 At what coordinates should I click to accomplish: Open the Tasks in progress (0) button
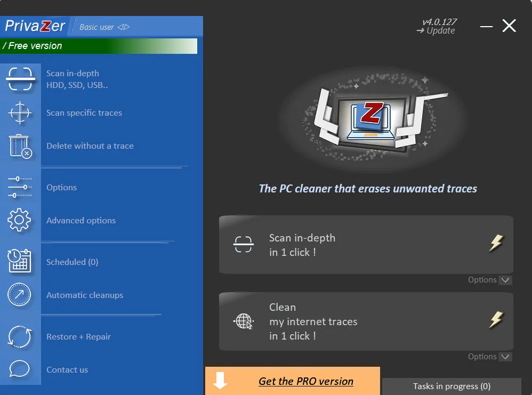(x=452, y=386)
